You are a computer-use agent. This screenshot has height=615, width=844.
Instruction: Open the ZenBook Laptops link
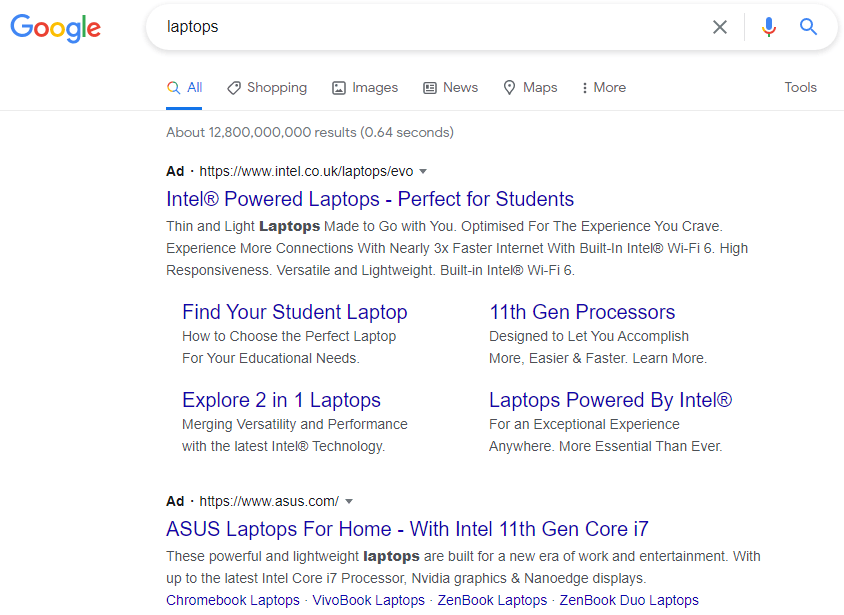click(492, 600)
